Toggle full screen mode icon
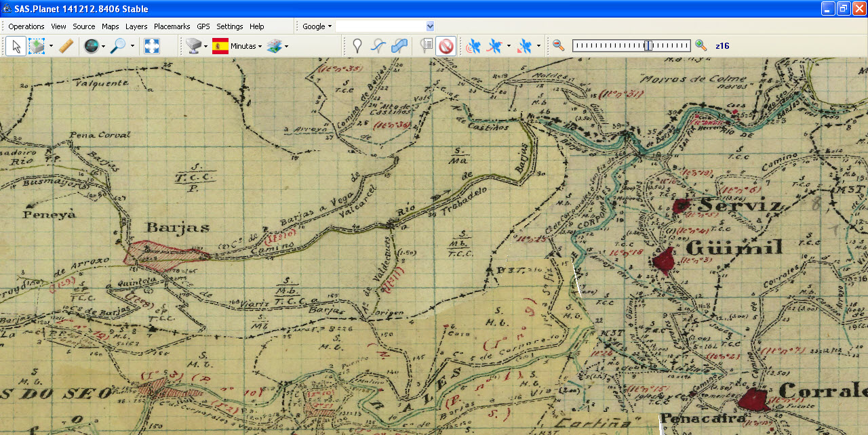The height and width of the screenshot is (435, 868). coord(152,46)
